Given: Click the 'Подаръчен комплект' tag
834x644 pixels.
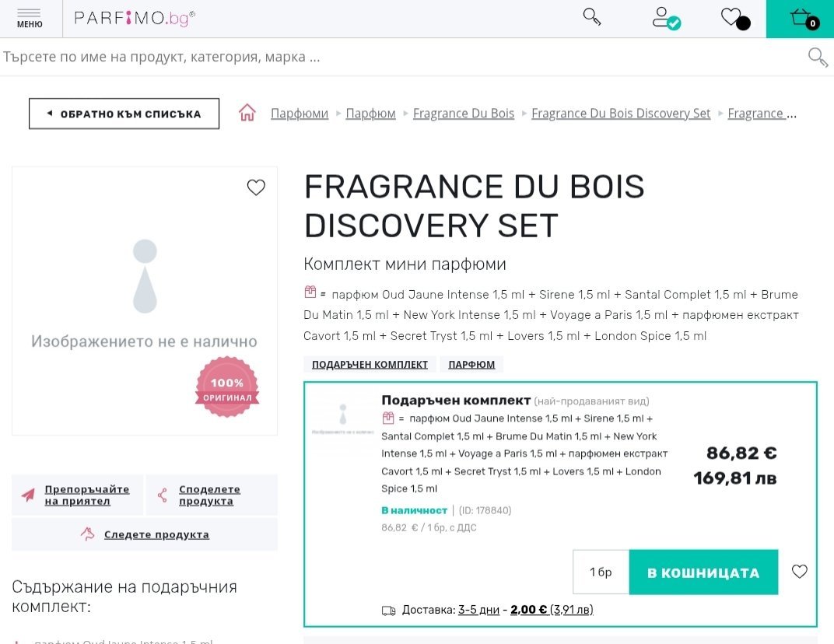Looking at the screenshot, I should (370, 364).
